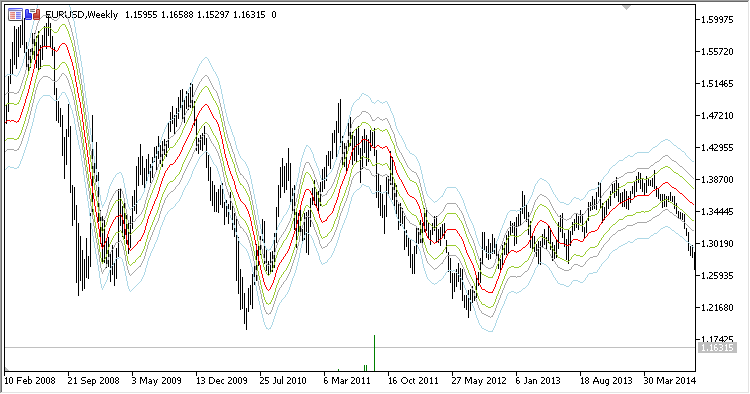Click the 10 Feb 2008 date label
Screen dimensions: 750x394
click(30, 381)
